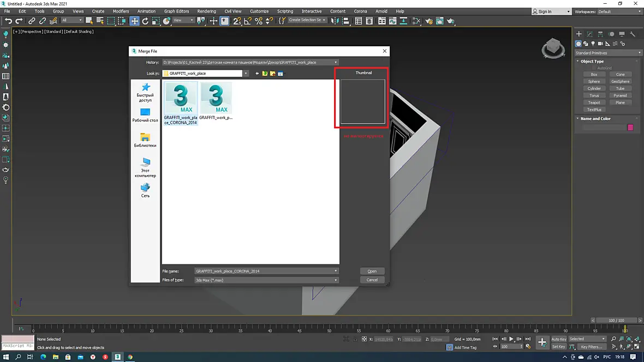Viewport: 644px width, 362px height.
Task: Click the Redo arrow in the main toolbar
Action: [19, 21]
